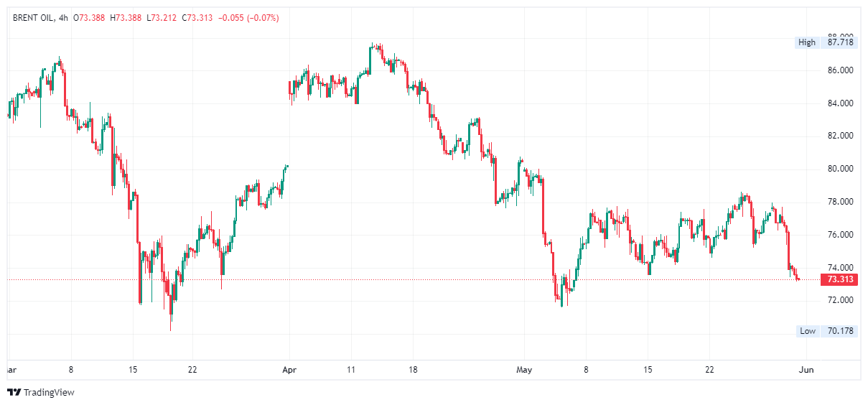Click the TradingView logo icon

14,392
